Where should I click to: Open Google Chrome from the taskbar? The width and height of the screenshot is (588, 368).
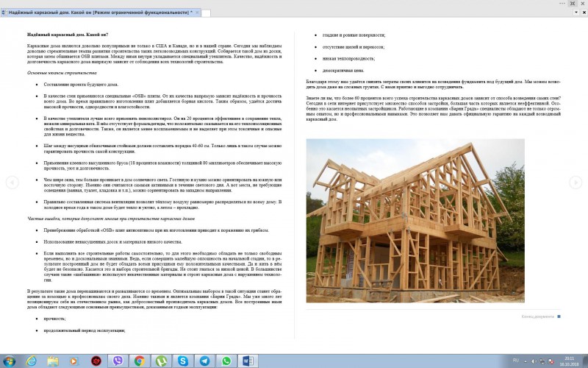(x=140, y=361)
